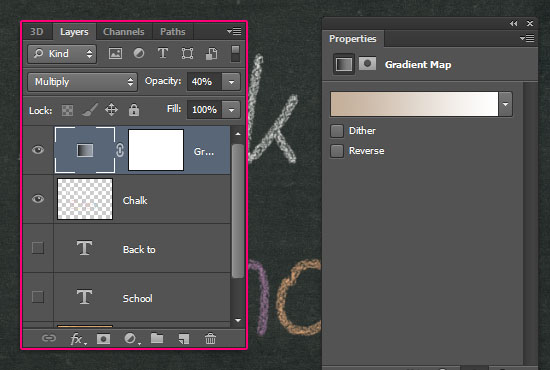
Task: Enable the Dither checkbox
Action: click(337, 131)
